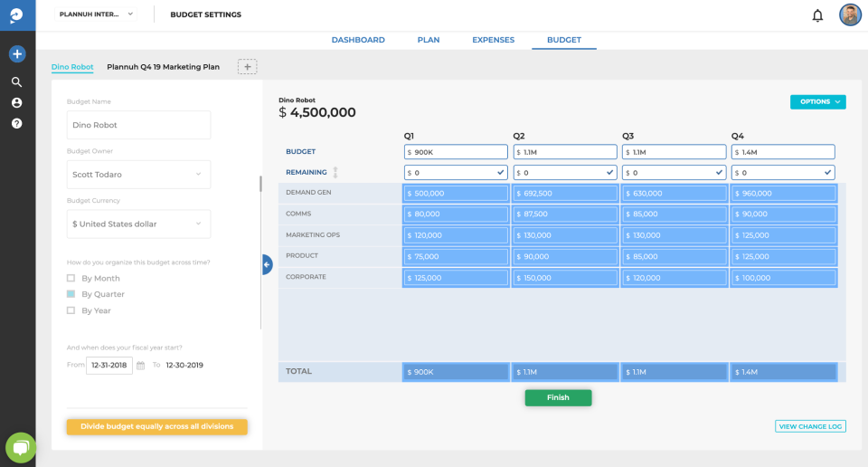This screenshot has height=467, width=868.
Task: Open Plannuh Q4 19 Marketing Plan tab
Action: [164, 67]
